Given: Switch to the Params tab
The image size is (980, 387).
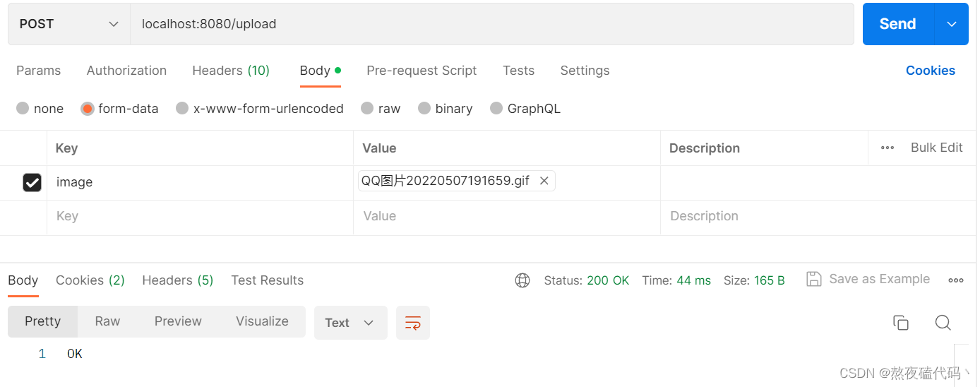Looking at the screenshot, I should (x=38, y=71).
